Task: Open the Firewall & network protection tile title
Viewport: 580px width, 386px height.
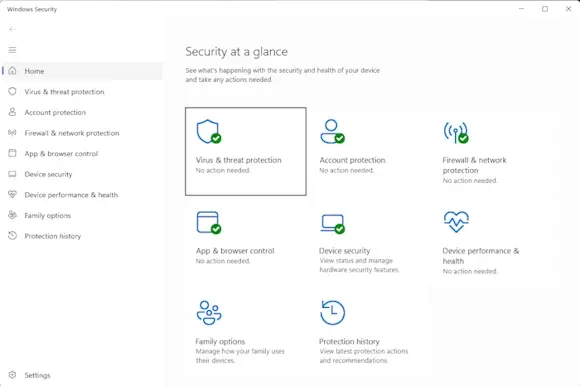Action: coord(474,165)
